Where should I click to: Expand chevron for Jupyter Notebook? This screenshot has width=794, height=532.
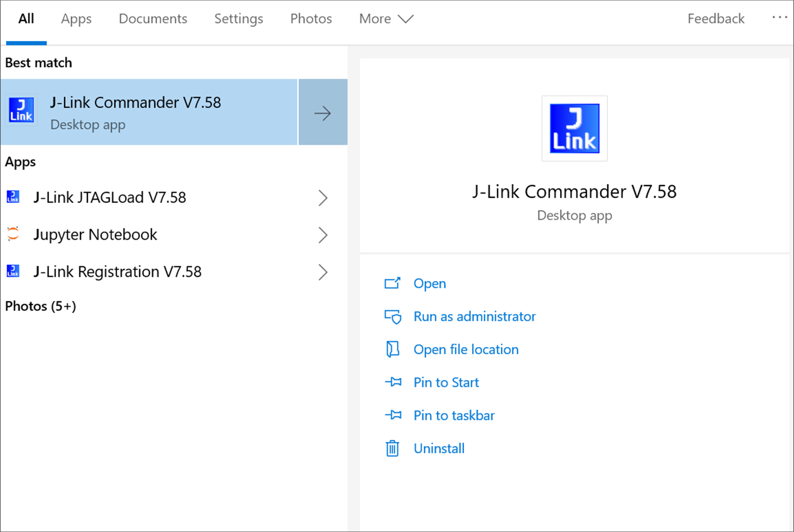pos(323,235)
